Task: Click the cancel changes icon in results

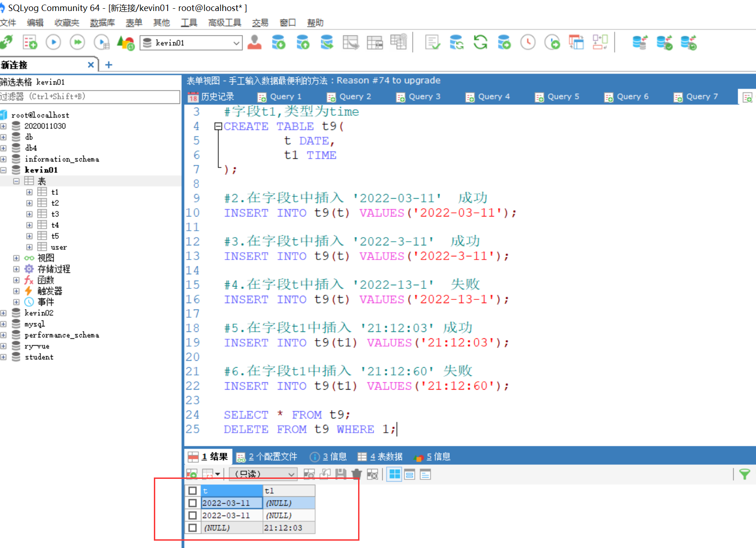Action: (372, 474)
